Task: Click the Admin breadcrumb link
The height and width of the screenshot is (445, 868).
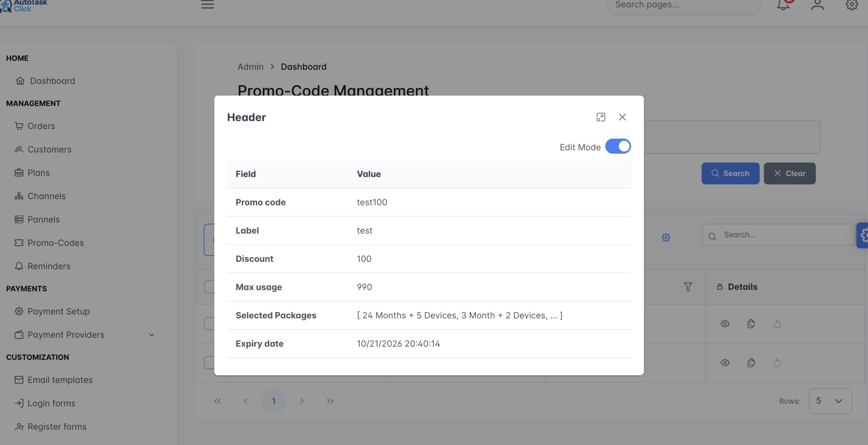Action: [x=251, y=67]
